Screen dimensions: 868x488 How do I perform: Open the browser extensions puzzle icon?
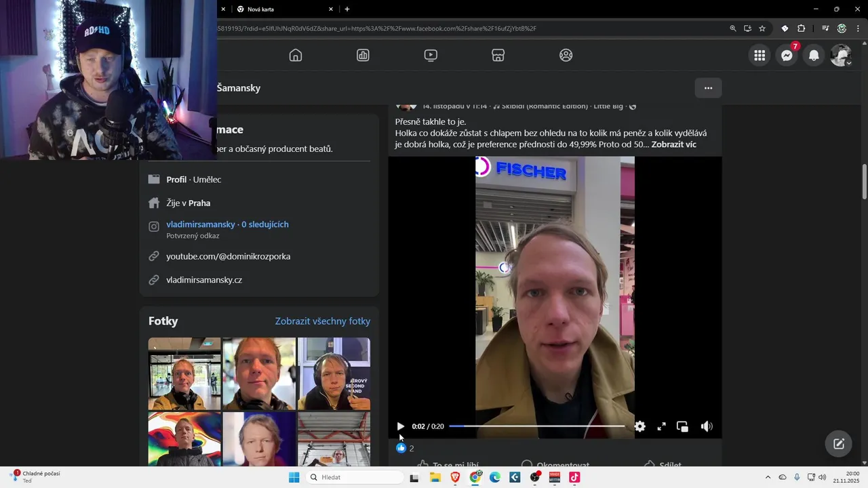(x=802, y=28)
